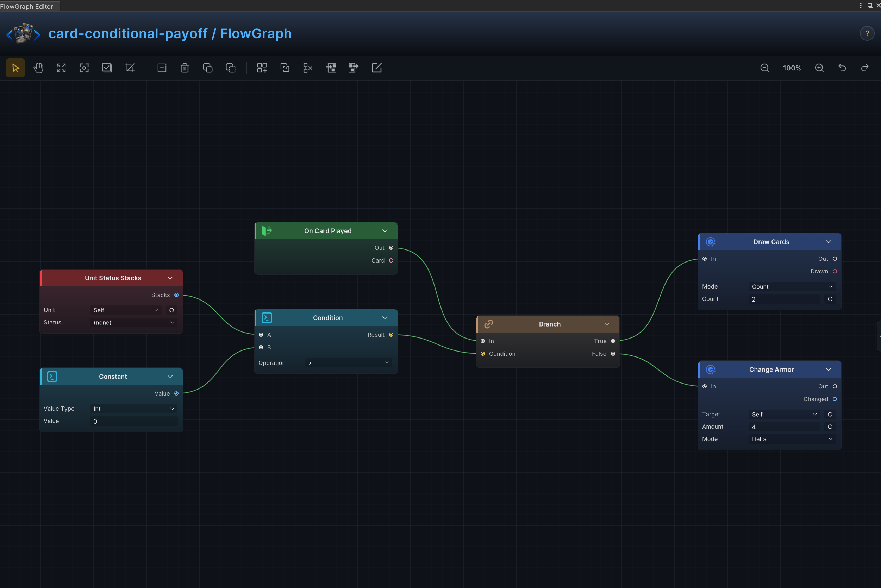Viewport: 881px width, 588px height.
Task: Click the Draw Cards Count input field
Action: [784, 299]
